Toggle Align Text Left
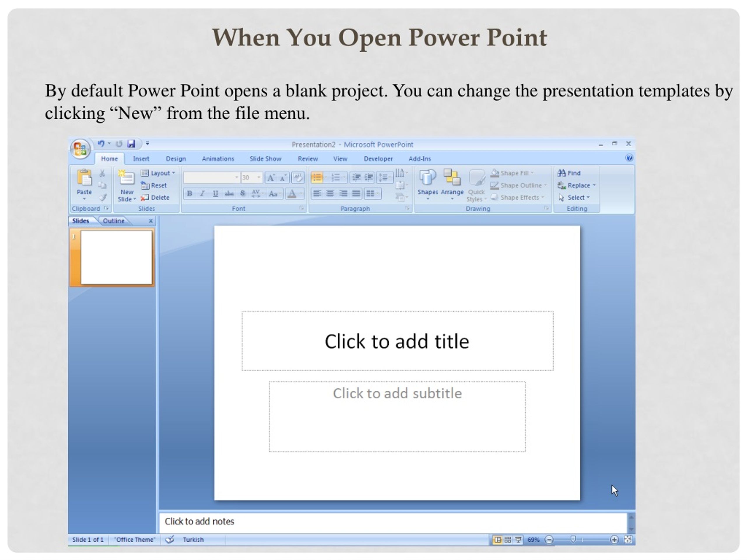This screenshot has width=747, height=560. click(317, 194)
